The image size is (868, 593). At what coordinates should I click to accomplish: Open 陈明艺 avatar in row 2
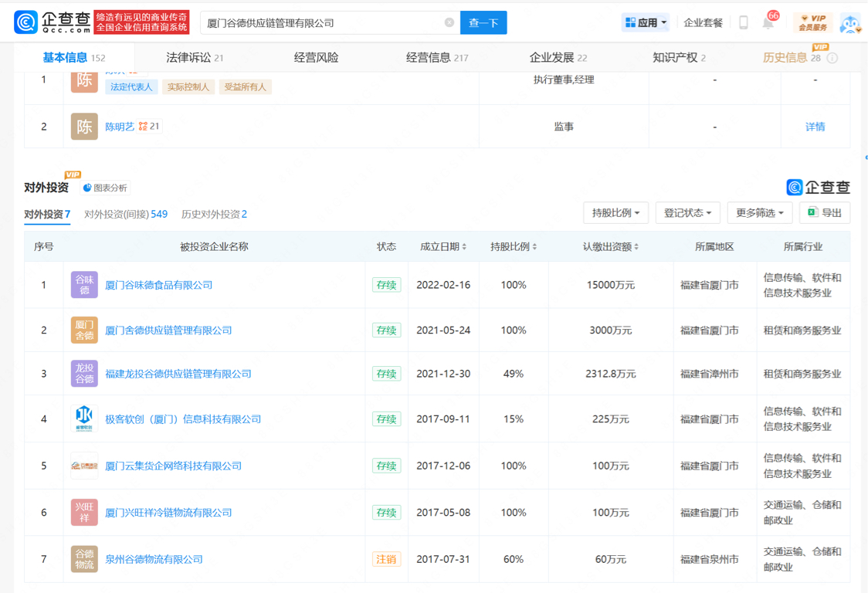(x=84, y=126)
